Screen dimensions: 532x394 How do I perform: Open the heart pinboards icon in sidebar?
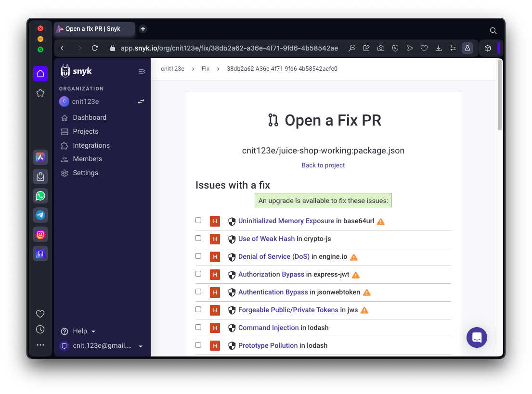click(x=40, y=314)
